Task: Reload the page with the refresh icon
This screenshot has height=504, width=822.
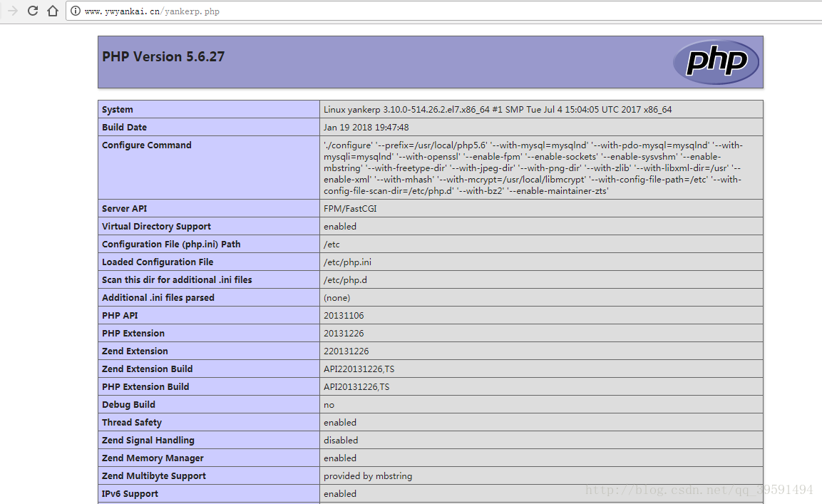Action: [33, 11]
